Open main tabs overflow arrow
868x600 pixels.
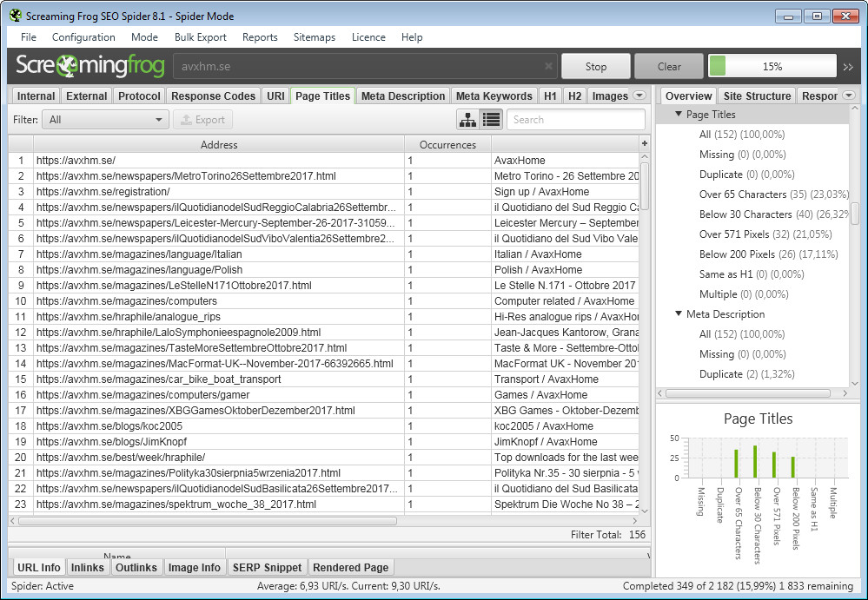pyautogui.click(x=639, y=96)
